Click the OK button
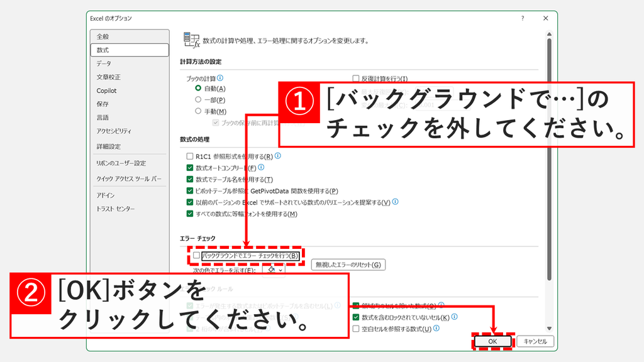Image resolution: width=644 pixels, height=362 pixels. 492,341
